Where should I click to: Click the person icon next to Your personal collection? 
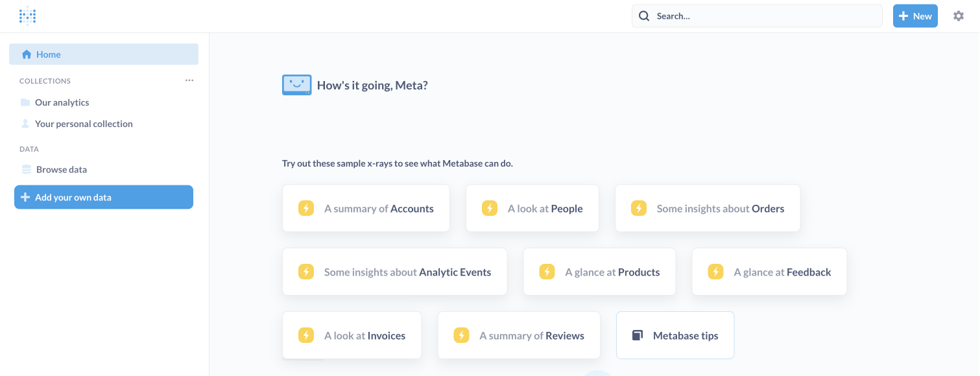(25, 123)
